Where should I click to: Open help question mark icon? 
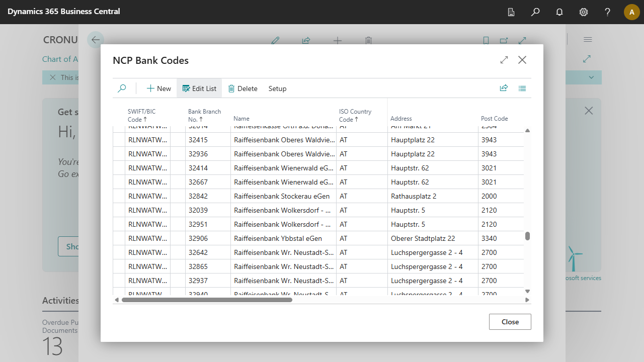pyautogui.click(x=608, y=12)
